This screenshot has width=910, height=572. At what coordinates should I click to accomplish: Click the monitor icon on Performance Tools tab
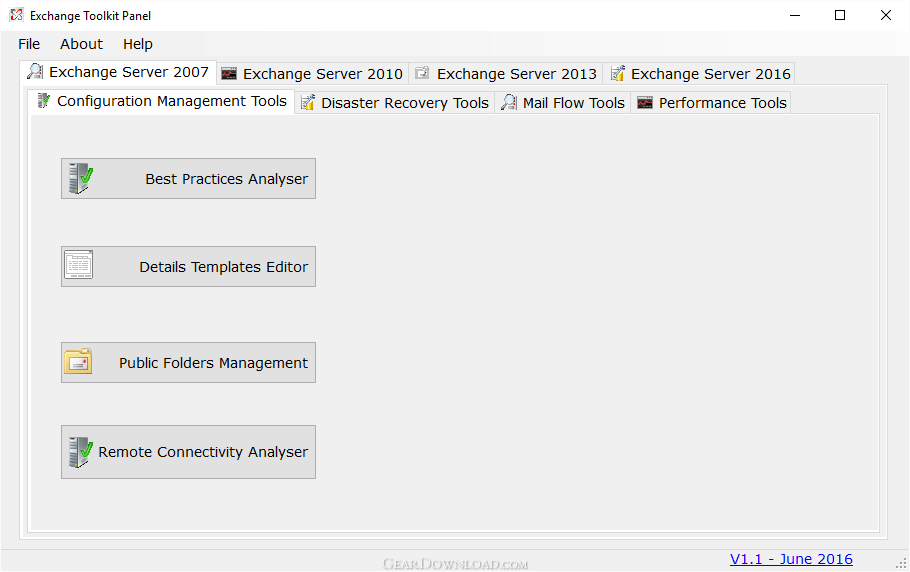645,103
